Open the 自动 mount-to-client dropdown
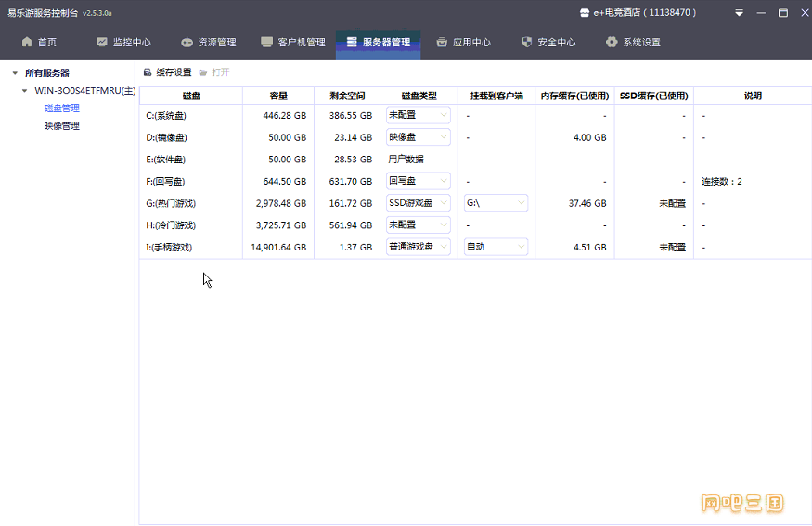 (x=496, y=247)
